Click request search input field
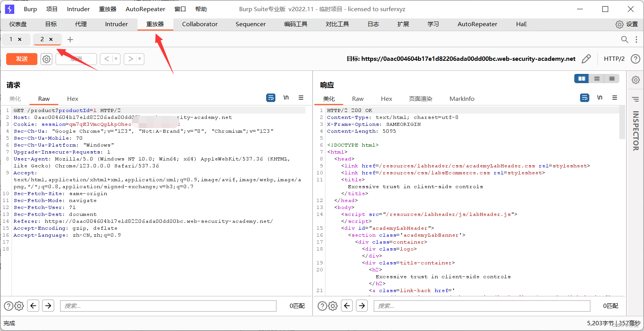 (x=168, y=306)
